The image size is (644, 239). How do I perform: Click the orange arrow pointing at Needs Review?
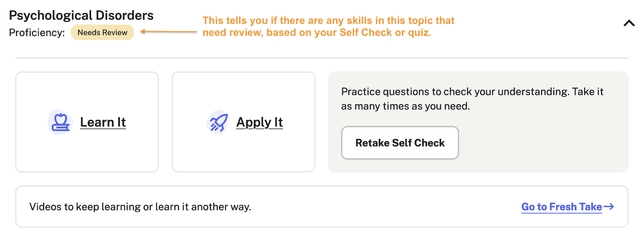point(168,32)
